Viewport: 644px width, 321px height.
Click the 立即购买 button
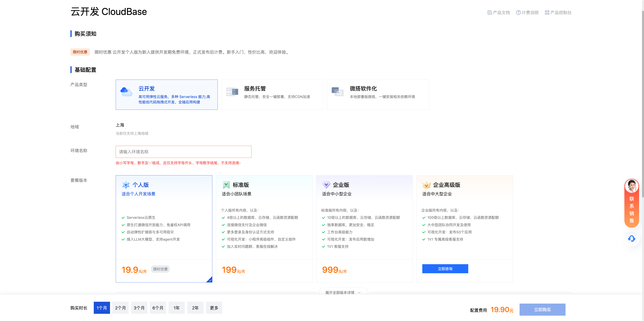point(542,309)
